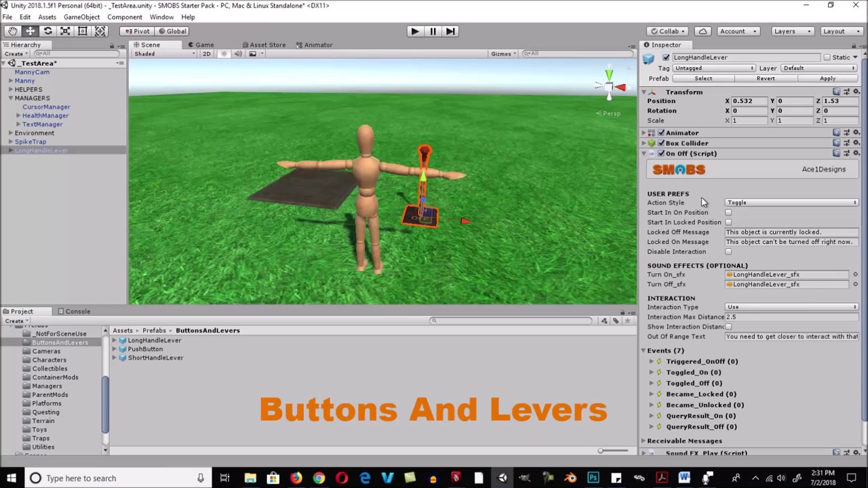Click the Hierarchy lock icon
Image resolution: width=868 pixels, height=488 pixels.
112,45
